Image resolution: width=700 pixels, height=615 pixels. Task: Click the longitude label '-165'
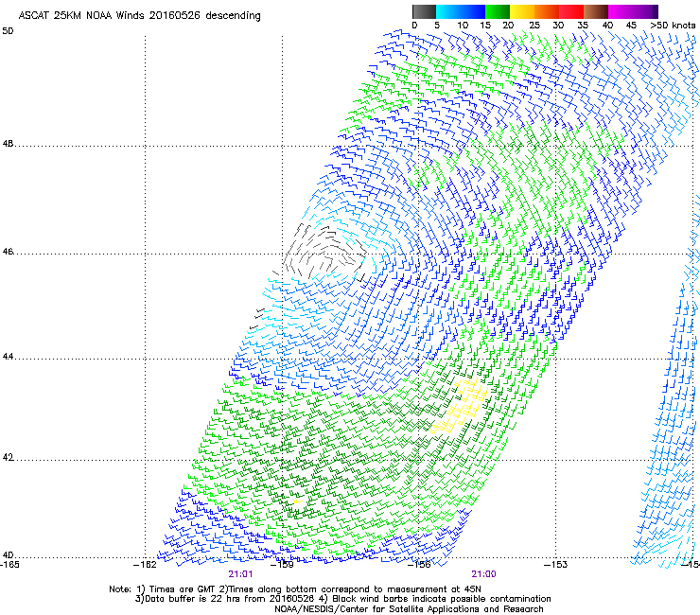[x=9, y=565]
